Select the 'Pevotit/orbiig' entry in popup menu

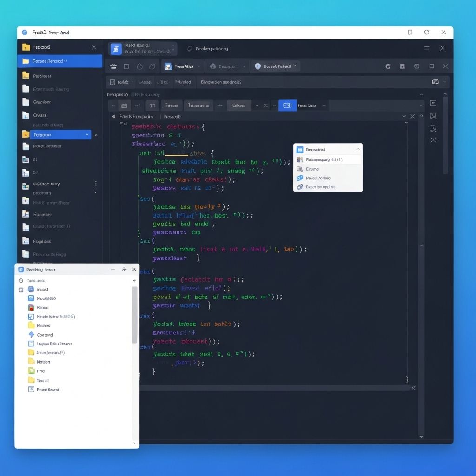click(x=318, y=178)
